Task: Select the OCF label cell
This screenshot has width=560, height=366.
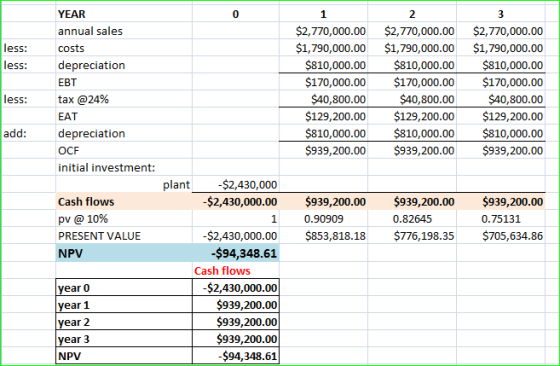Action: (124, 151)
